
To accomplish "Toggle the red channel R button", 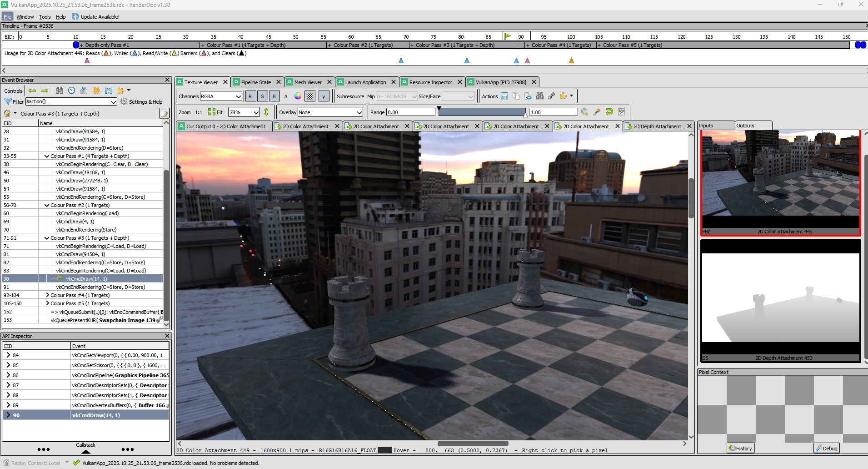I will tap(250, 96).
